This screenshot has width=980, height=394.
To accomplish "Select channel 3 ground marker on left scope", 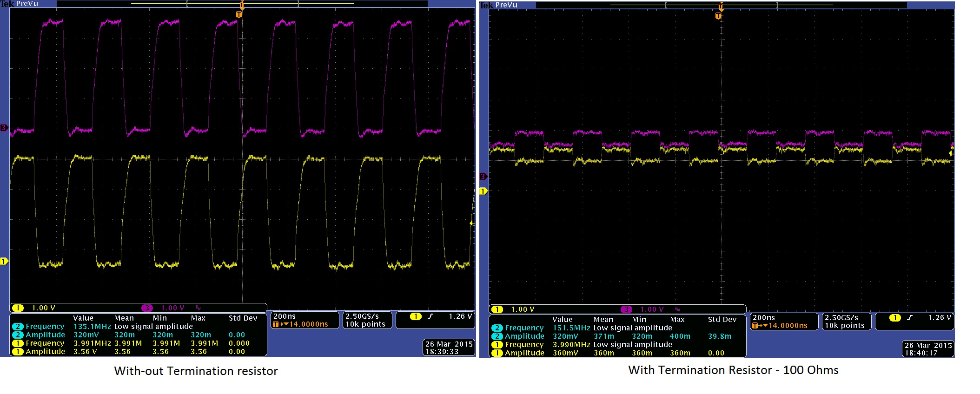I will point(4,127).
